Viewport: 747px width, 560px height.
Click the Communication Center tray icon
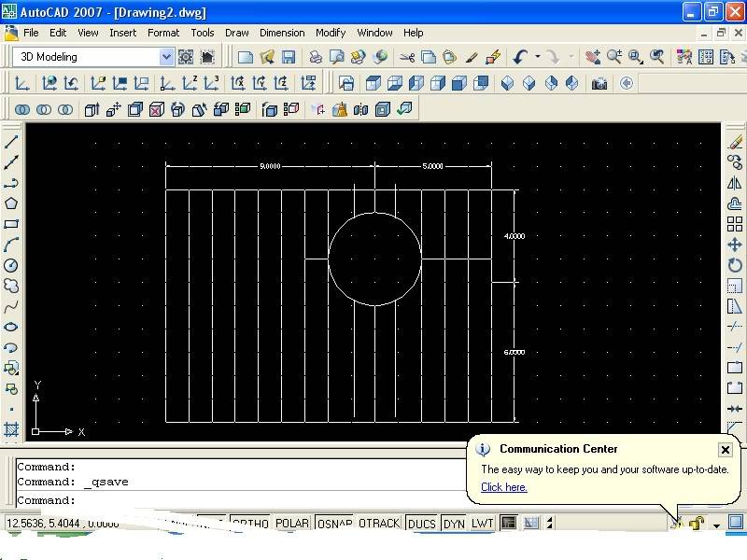click(x=676, y=524)
